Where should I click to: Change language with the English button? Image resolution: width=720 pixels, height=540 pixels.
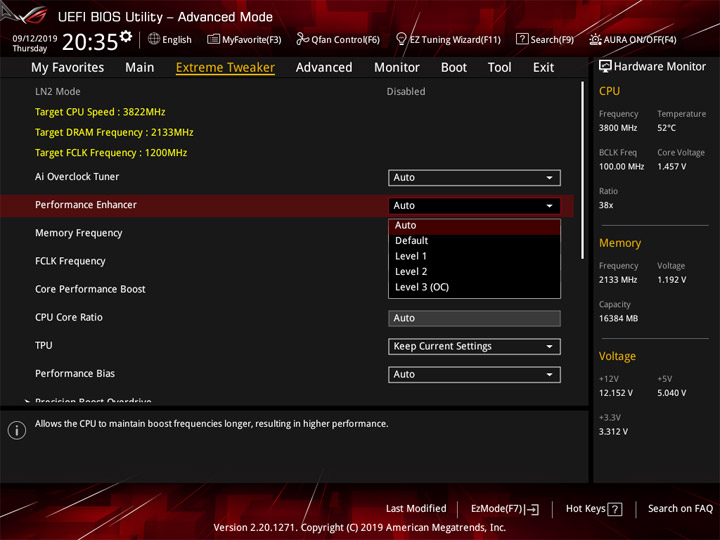pos(169,39)
